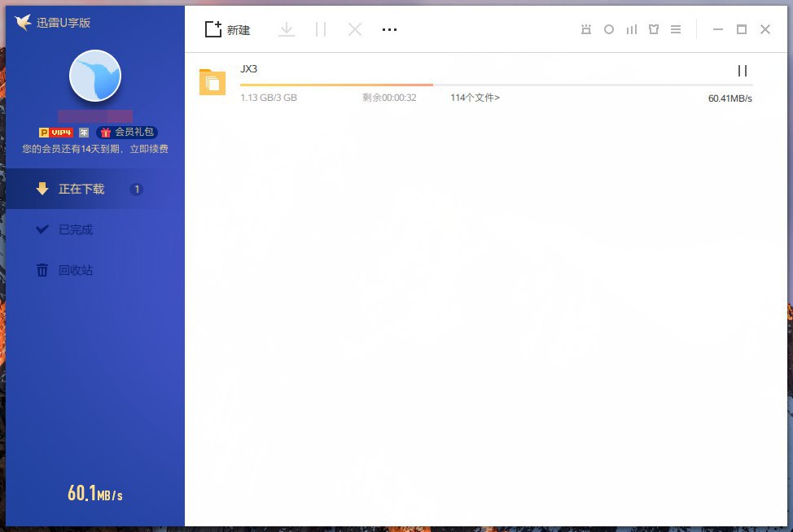
Task: Click the toolbar pause icon
Action: point(321,29)
